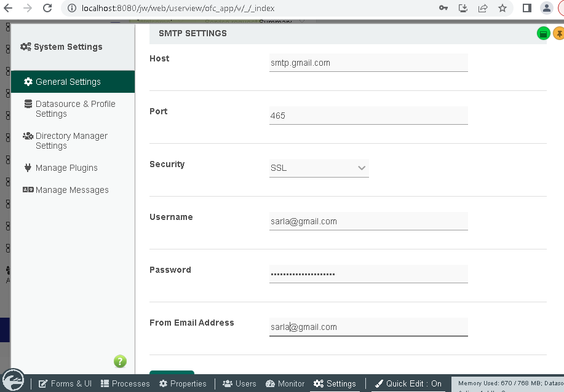This screenshot has height=392, width=564.
Task: Click the orange pin icon at top right
Action: (x=558, y=34)
